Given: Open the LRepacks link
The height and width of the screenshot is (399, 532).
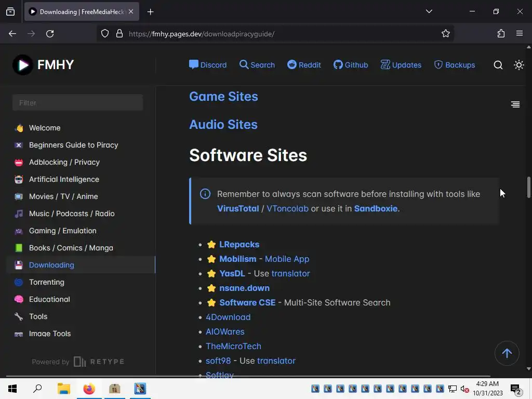Looking at the screenshot, I should pos(239,245).
